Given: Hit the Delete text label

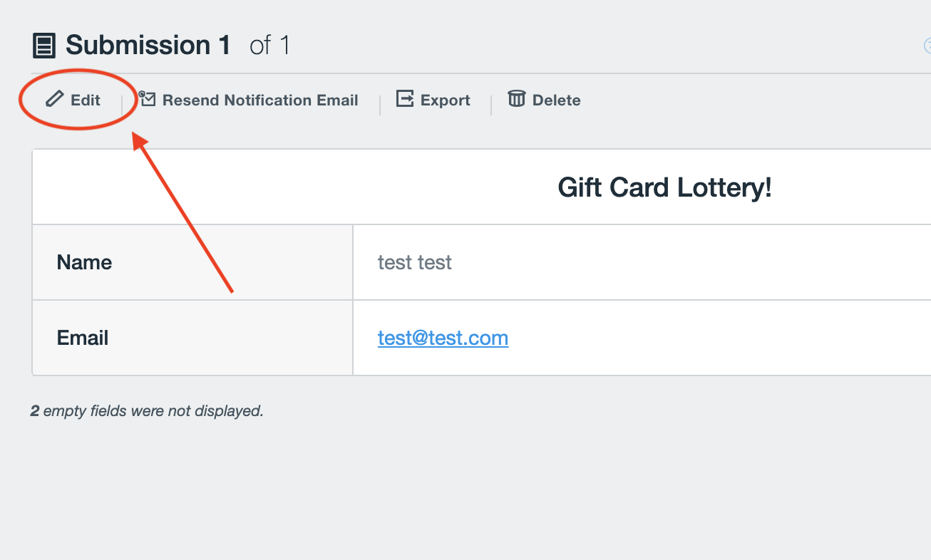Looking at the screenshot, I should pyautogui.click(x=556, y=100).
